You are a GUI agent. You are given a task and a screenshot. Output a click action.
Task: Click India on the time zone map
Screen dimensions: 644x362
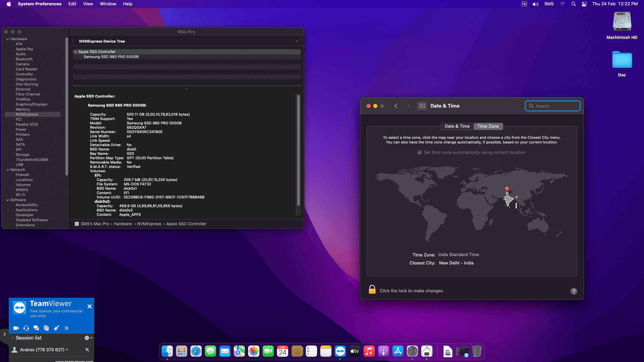tap(508, 199)
